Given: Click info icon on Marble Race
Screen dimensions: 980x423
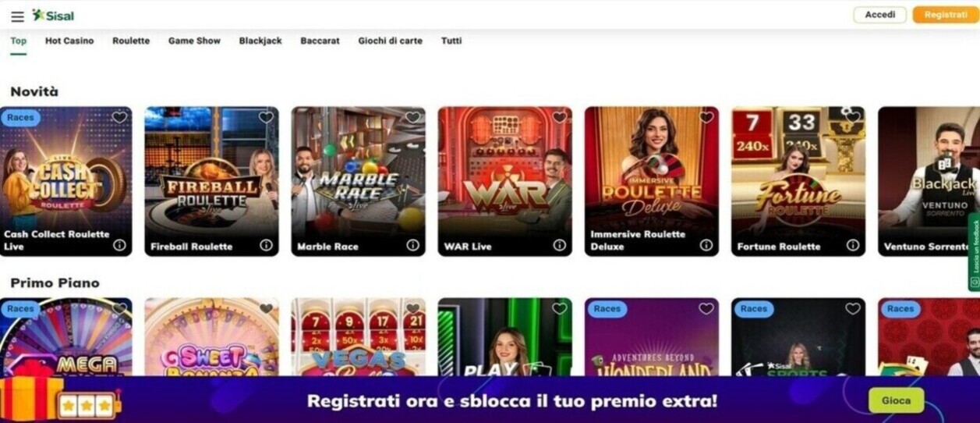Looking at the screenshot, I should (x=412, y=245).
